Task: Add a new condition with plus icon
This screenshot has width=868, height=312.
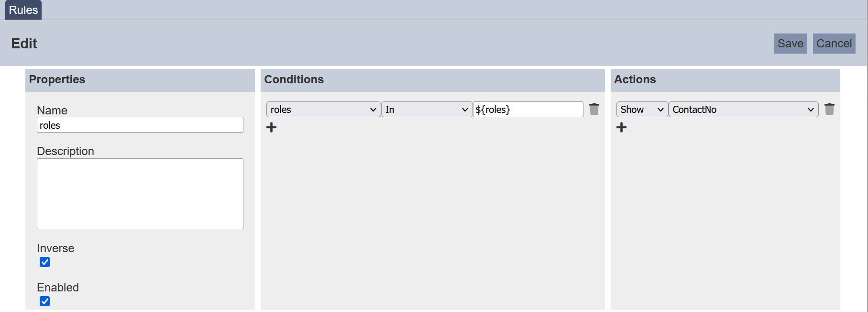Action: 272,127
